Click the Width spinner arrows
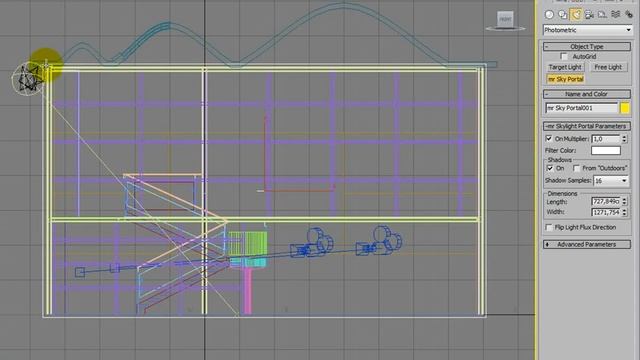The width and height of the screenshot is (640, 360). pos(624,212)
